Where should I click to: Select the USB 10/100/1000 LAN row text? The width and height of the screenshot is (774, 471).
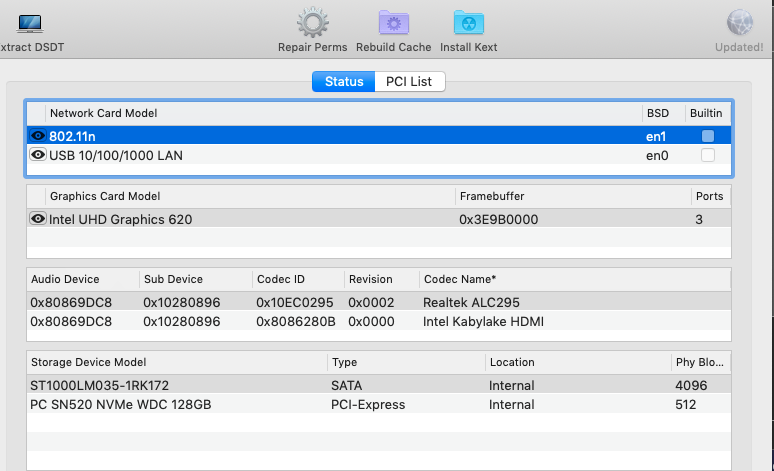pyautogui.click(x=116, y=156)
